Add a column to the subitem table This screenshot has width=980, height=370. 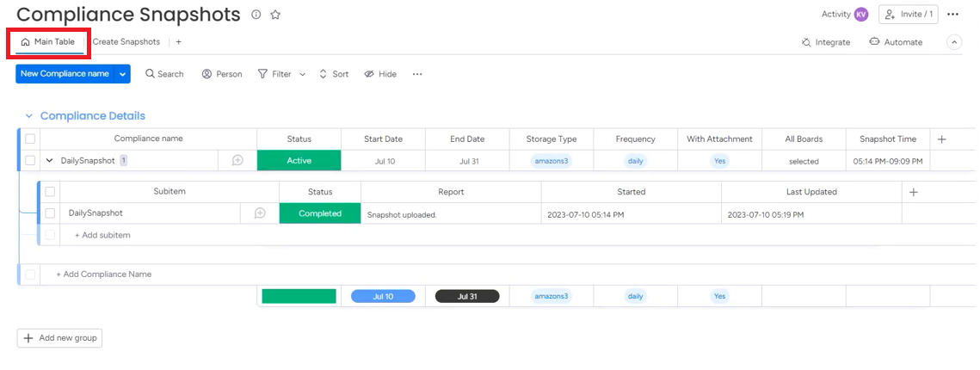[913, 192]
